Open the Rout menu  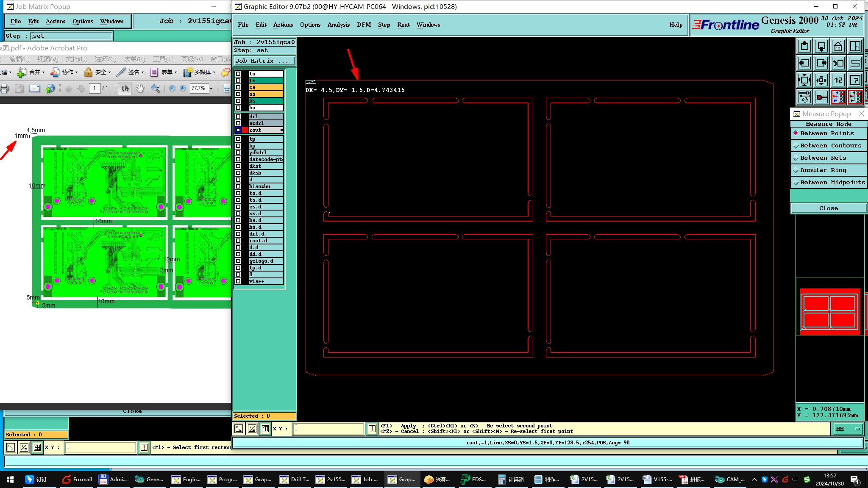403,25
